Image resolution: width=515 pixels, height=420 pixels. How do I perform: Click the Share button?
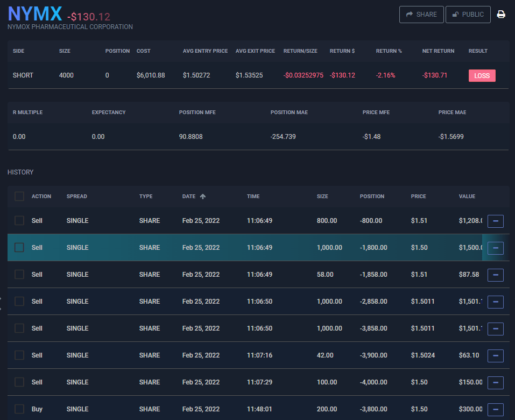[x=421, y=15]
